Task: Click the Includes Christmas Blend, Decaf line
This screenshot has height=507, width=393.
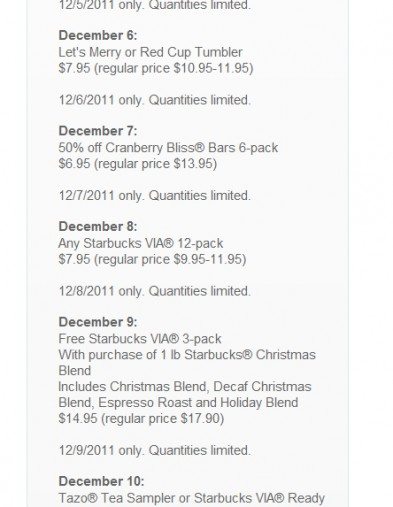Action: pyautogui.click(x=185, y=387)
